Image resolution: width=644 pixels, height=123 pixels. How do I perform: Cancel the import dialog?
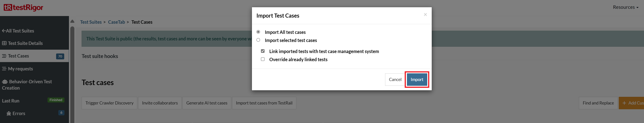(395, 79)
